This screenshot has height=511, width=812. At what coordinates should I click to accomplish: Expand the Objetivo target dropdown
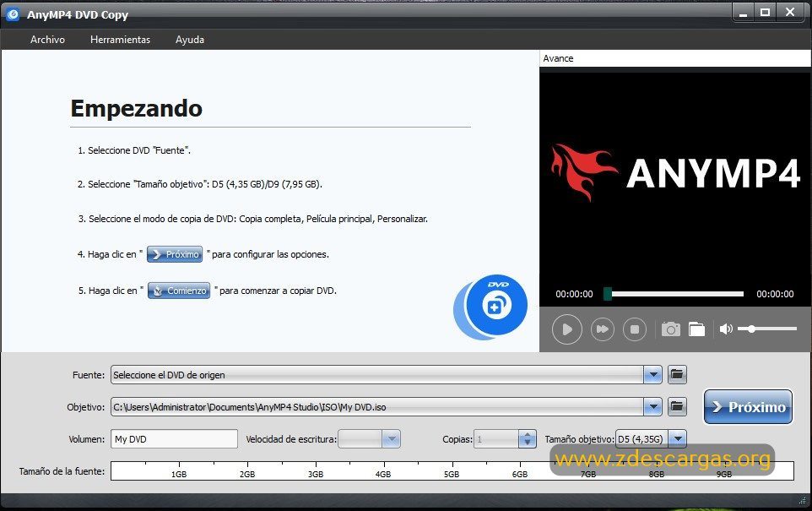pyautogui.click(x=653, y=407)
